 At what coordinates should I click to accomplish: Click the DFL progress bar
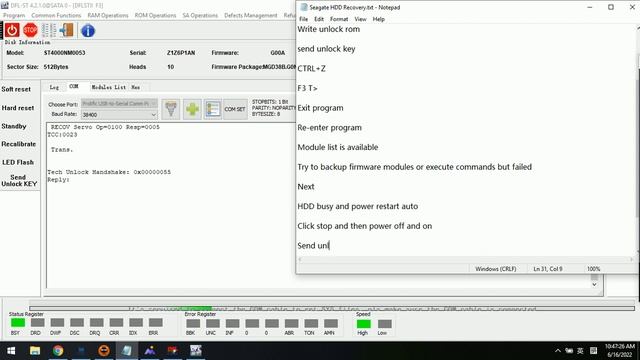[332, 309]
